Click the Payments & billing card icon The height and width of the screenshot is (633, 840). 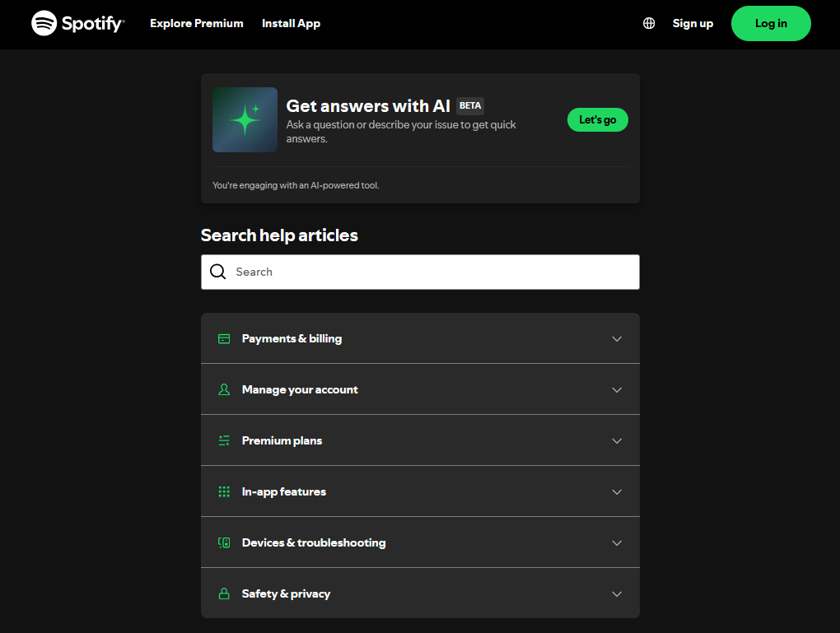(x=224, y=338)
